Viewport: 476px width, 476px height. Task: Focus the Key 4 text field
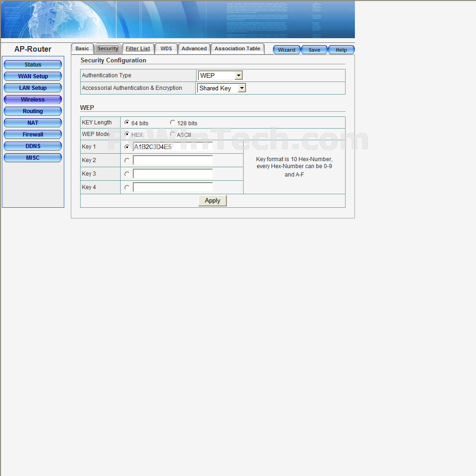(173, 187)
